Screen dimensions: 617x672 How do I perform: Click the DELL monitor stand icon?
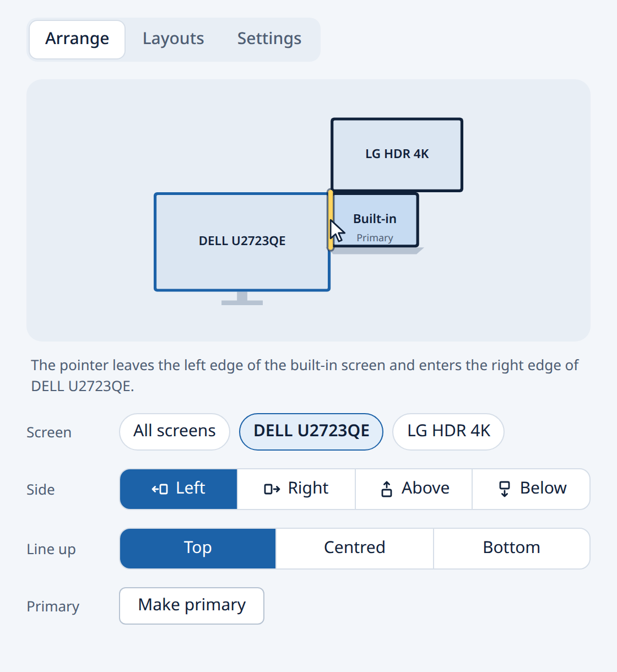pyautogui.click(x=242, y=298)
